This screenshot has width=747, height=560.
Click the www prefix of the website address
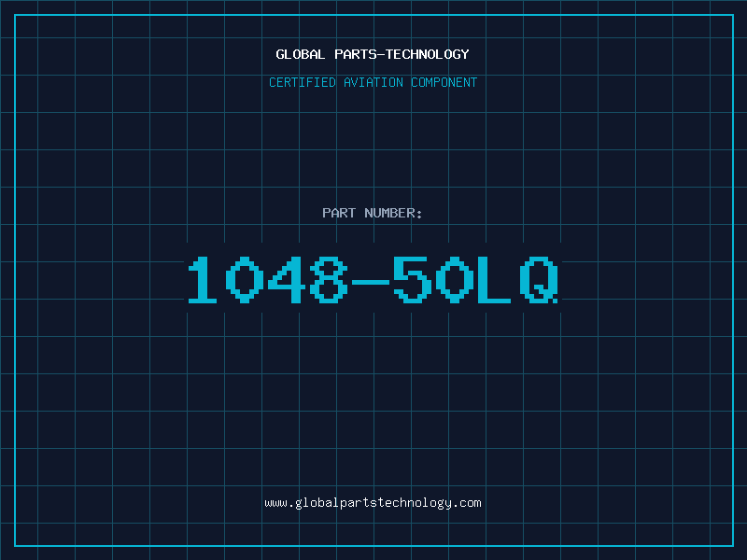[x=275, y=503]
